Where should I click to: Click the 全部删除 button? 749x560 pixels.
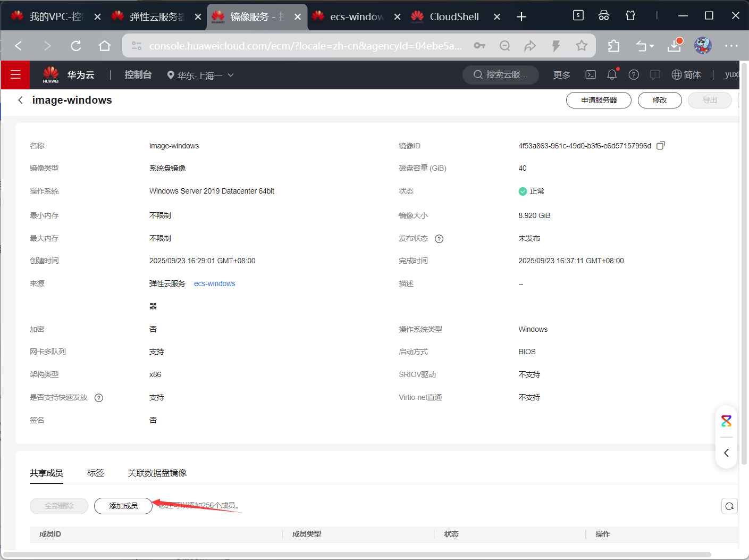pos(59,506)
